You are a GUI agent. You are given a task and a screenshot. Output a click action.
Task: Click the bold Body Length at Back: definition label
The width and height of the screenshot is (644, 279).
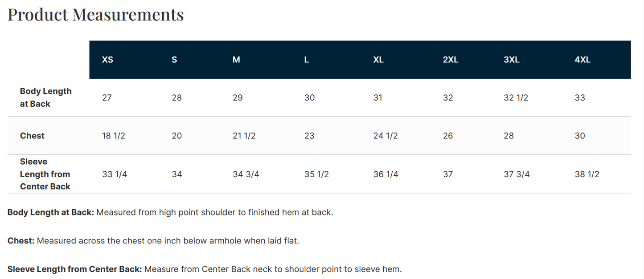coord(51,212)
